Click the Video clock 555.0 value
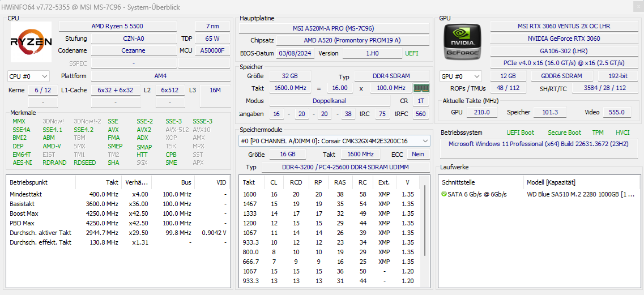 tap(617, 112)
